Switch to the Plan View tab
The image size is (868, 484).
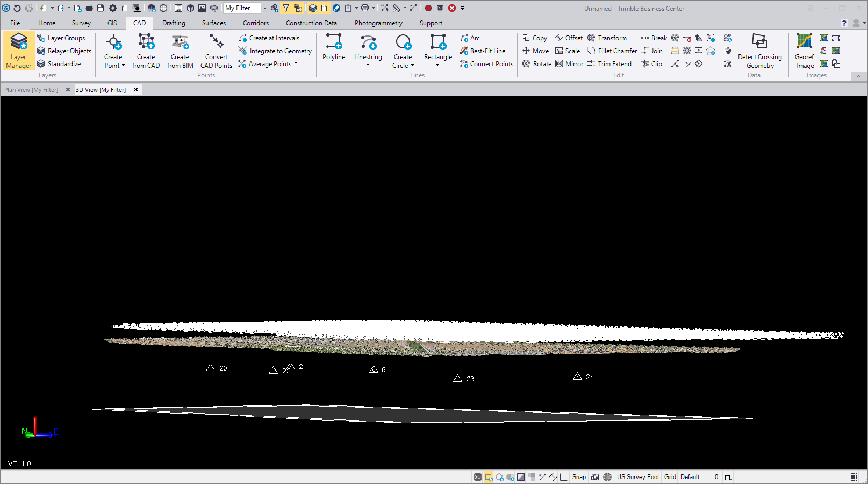pos(31,90)
